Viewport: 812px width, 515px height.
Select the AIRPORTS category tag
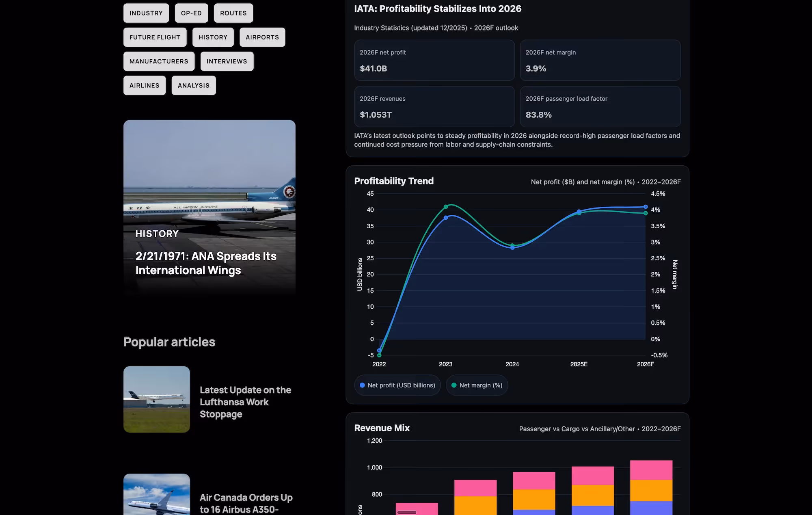pos(262,37)
